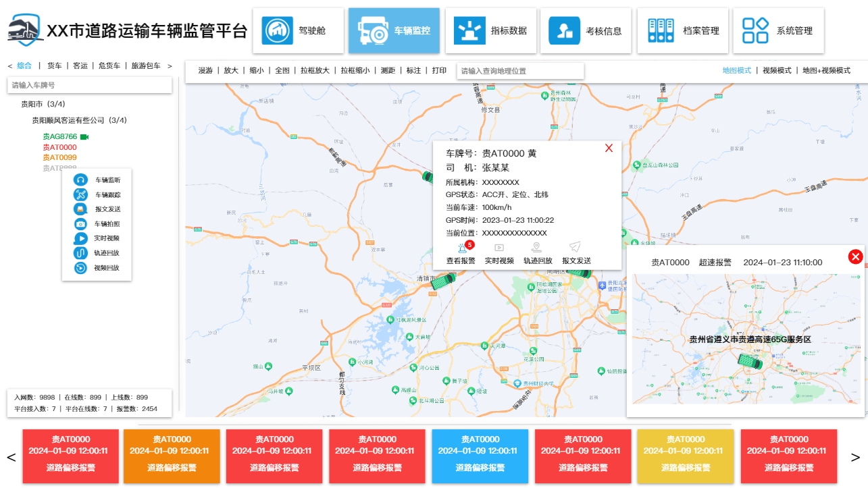Click 车辆拍照 camera icon in context menu
868x488 pixels.
point(80,224)
